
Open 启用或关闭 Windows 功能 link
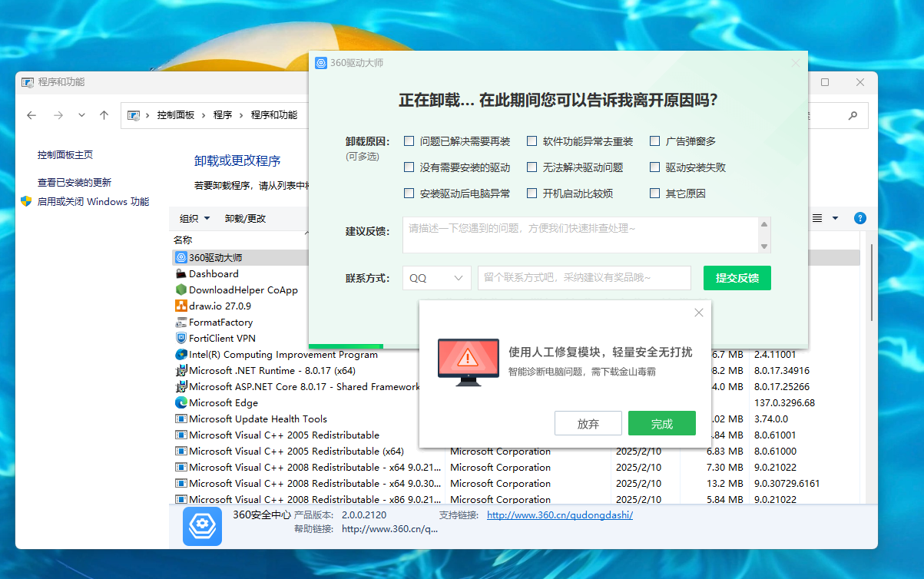(93, 202)
